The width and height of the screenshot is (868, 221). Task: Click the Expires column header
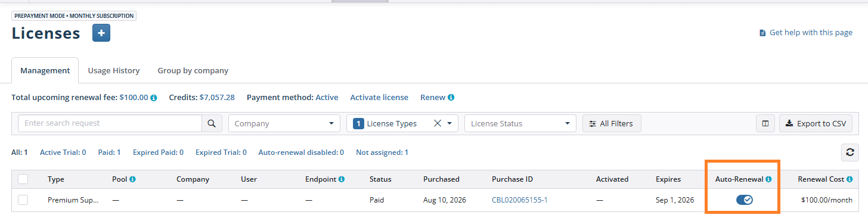[x=668, y=179]
